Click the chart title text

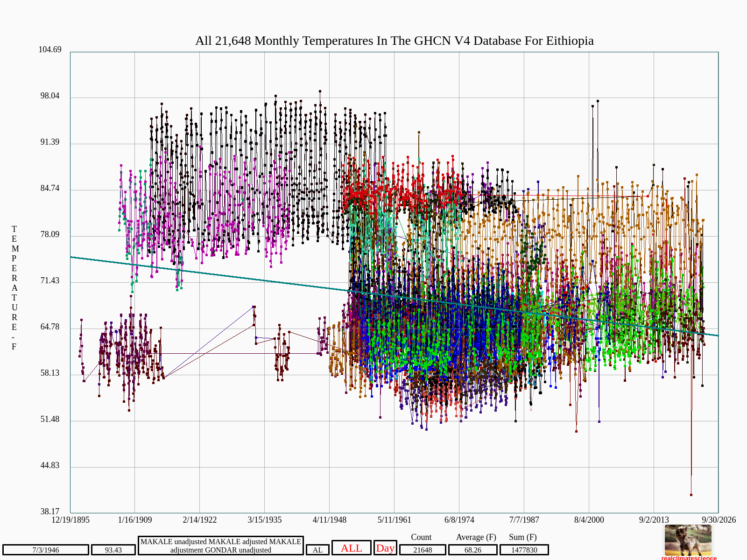pos(395,41)
